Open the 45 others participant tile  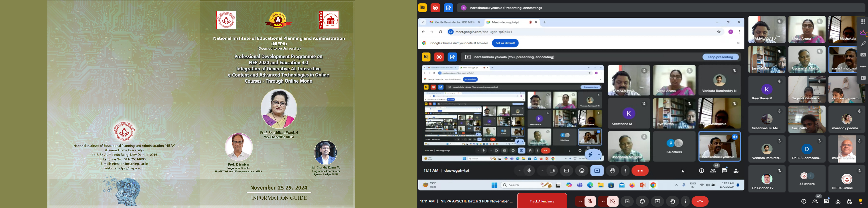pos(807,179)
